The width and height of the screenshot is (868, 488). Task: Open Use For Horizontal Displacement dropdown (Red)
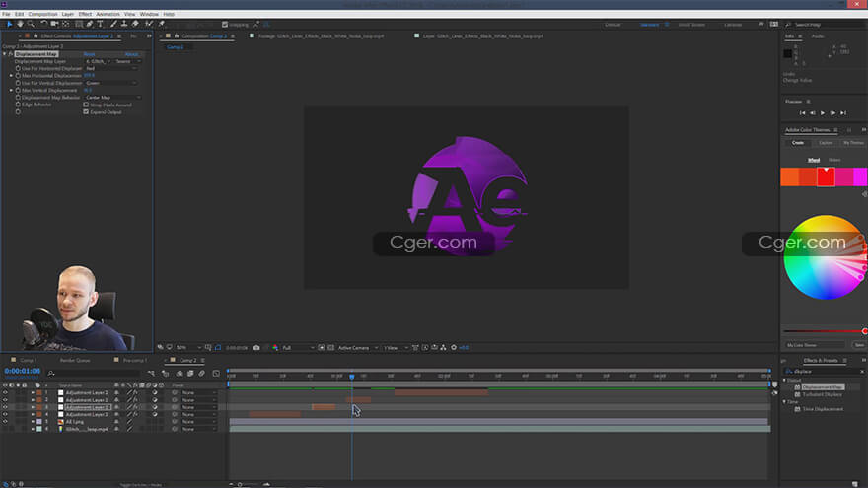(x=110, y=69)
